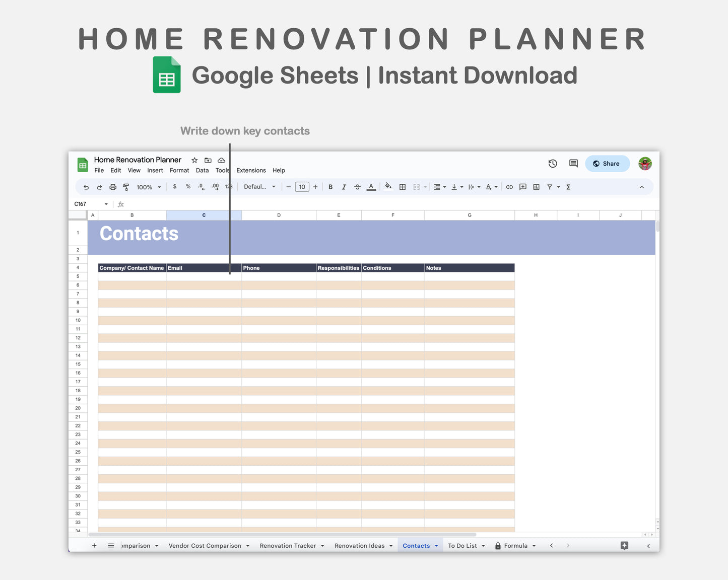
Task: Insert link using chain icon
Action: coord(509,187)
